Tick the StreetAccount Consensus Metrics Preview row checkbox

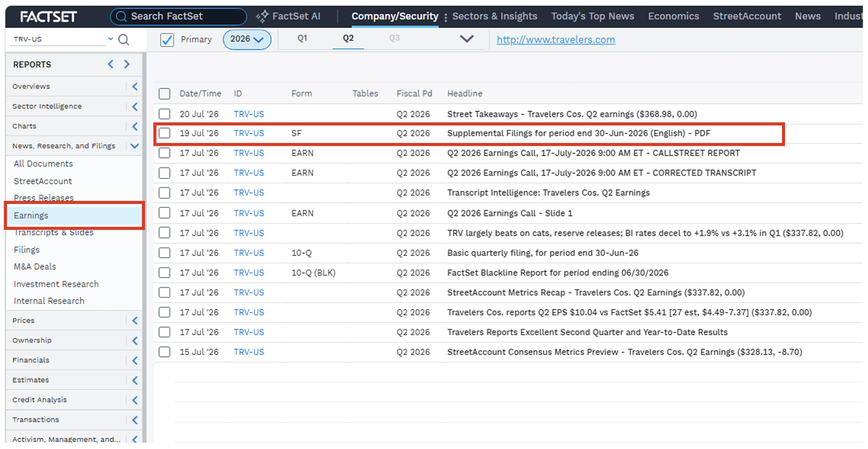click(x=164, y=352)
